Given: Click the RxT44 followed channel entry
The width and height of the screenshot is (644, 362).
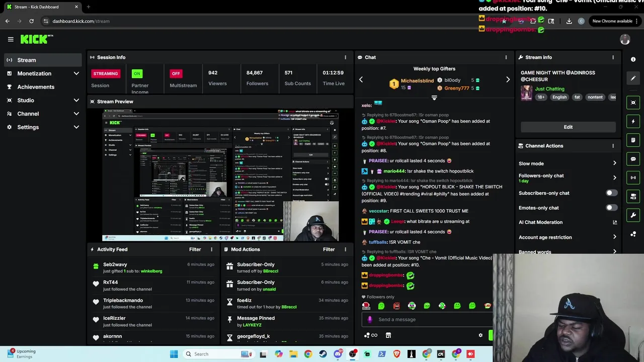Looking at the screenshot, I should [x=154, y=286].
